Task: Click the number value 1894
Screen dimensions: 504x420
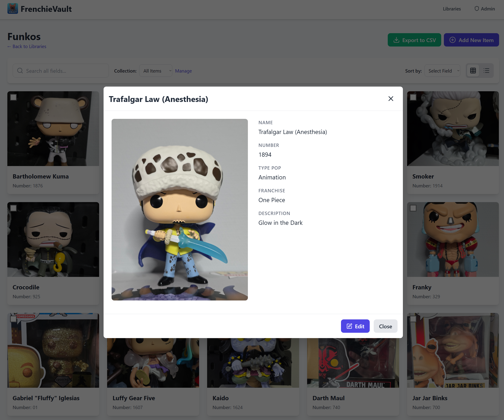Action: point(265,155)
